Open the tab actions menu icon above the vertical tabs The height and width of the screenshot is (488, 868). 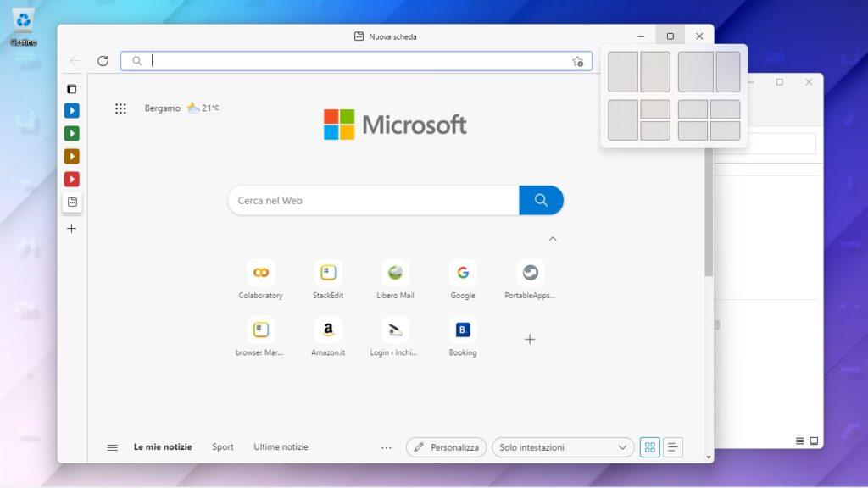coord(72,89)
